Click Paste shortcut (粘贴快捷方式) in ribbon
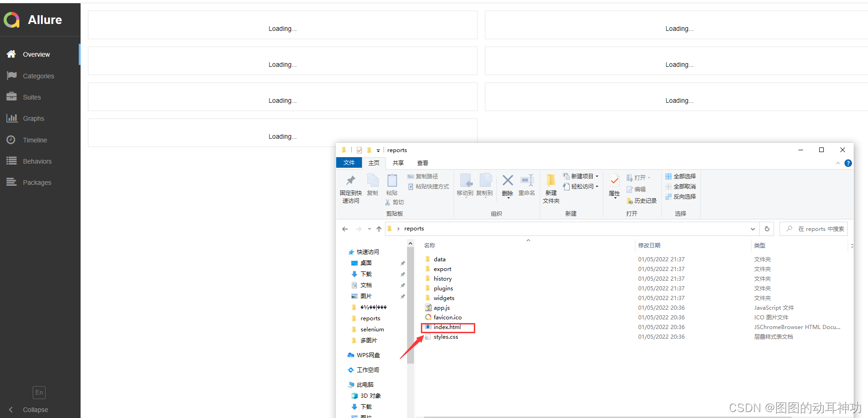The height and width of the screenshot is (418, 868). (428, 187)
